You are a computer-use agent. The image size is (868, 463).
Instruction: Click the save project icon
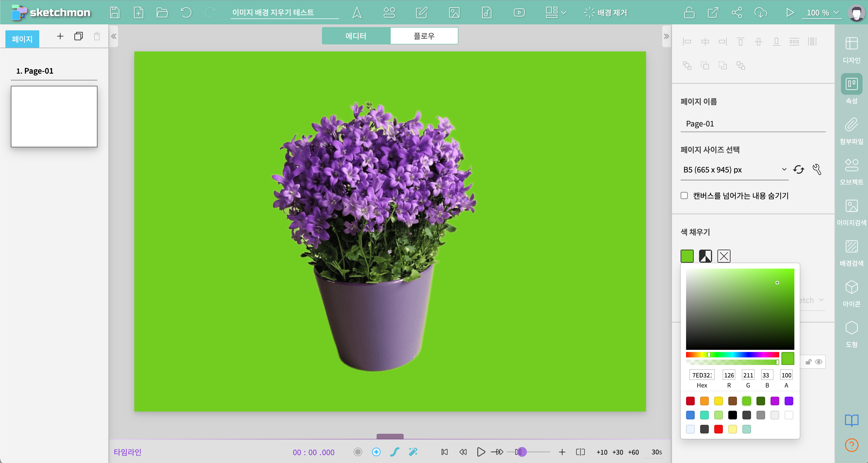point(115,13)
